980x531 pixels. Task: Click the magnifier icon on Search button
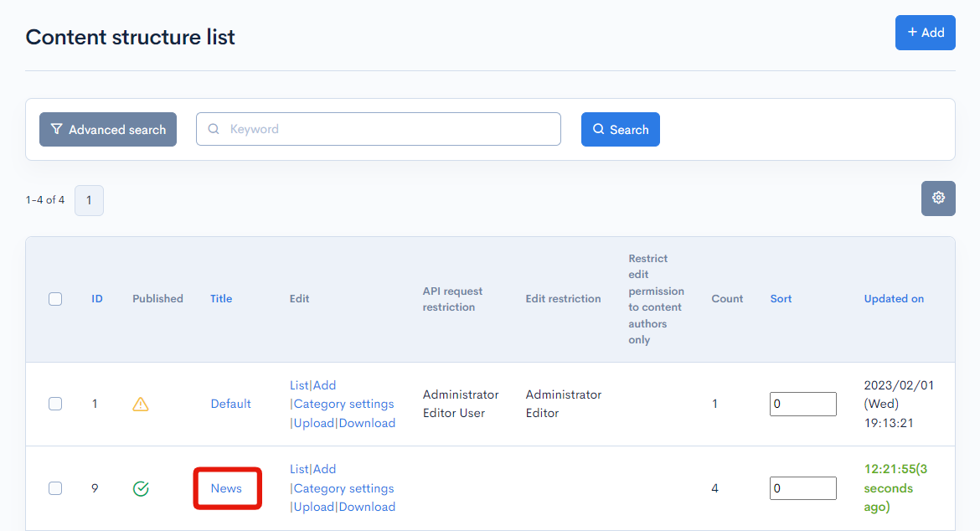pos(598,129)
